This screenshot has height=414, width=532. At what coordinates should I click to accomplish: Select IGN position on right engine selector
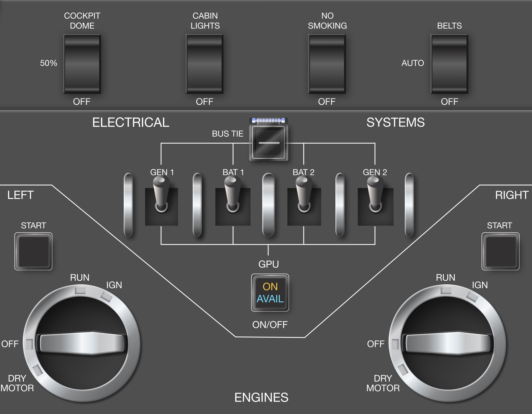coord(472,297)
